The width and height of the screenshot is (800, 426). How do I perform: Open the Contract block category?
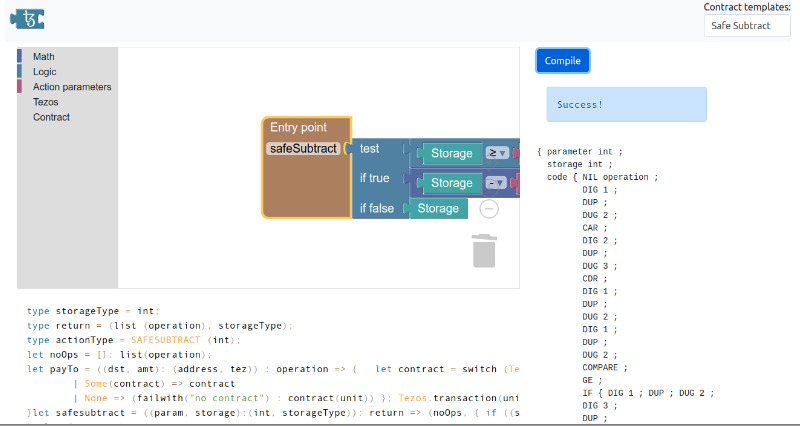pos(51,117)
